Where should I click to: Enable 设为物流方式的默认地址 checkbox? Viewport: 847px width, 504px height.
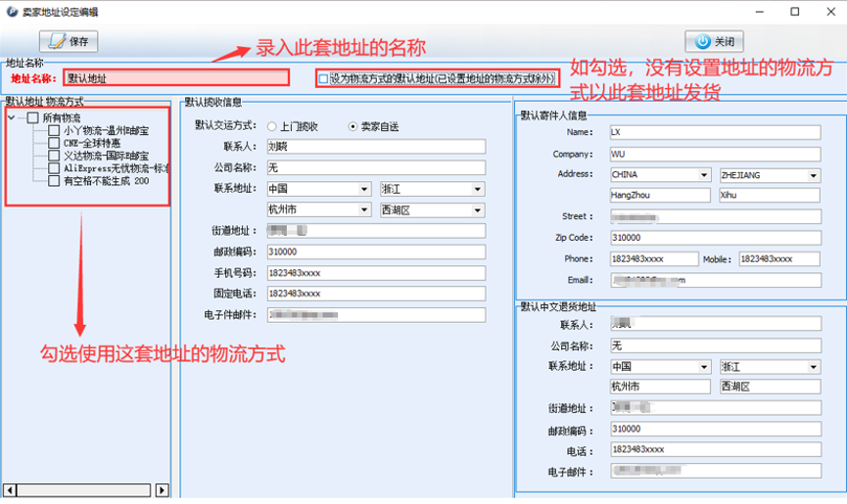[323, 79]
